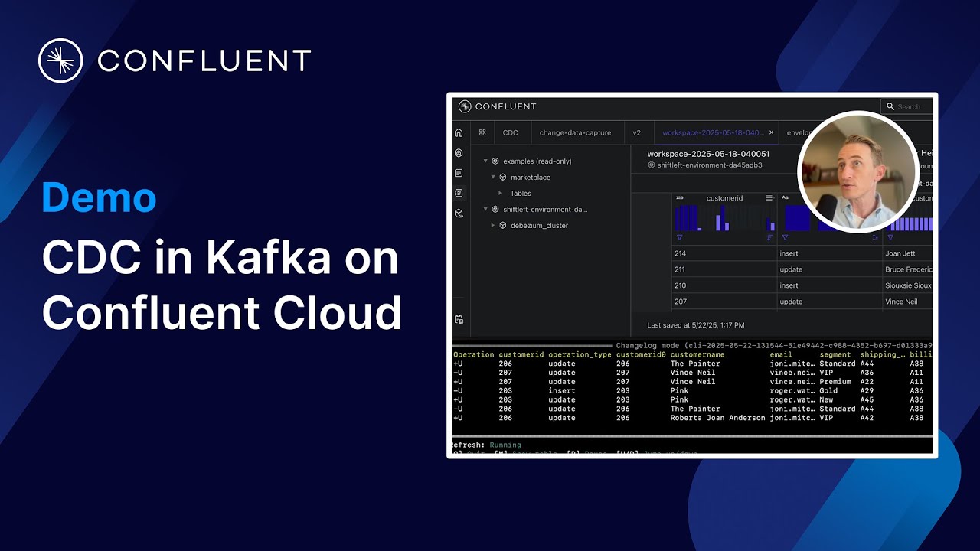Click the Joan Jett cell

coord(909,253)
